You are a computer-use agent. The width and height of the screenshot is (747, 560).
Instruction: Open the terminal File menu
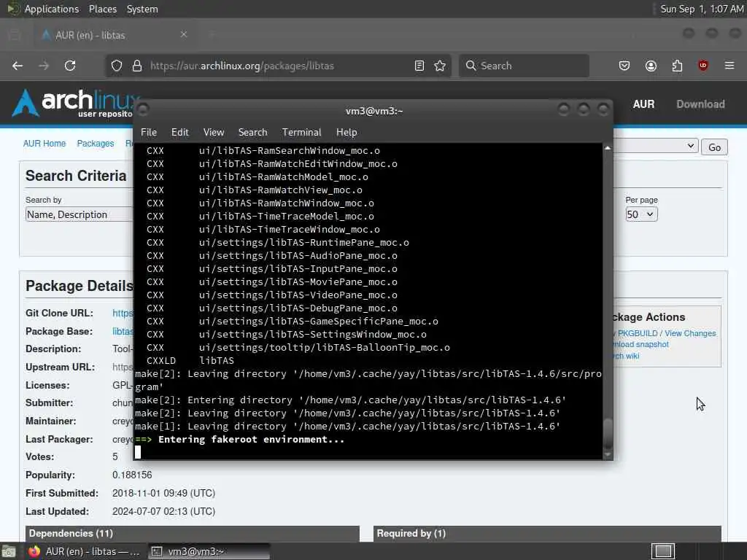[x=149, y=133]
